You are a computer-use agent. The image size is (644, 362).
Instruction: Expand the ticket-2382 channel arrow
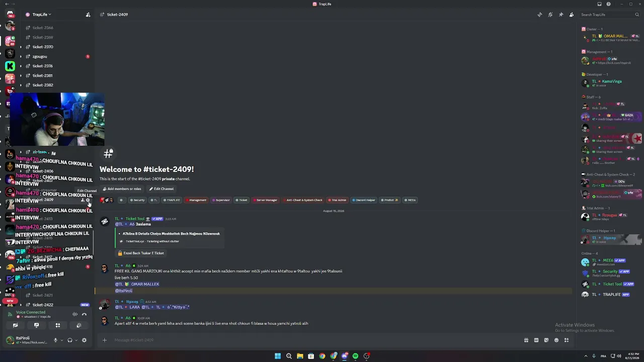[21, 85]
